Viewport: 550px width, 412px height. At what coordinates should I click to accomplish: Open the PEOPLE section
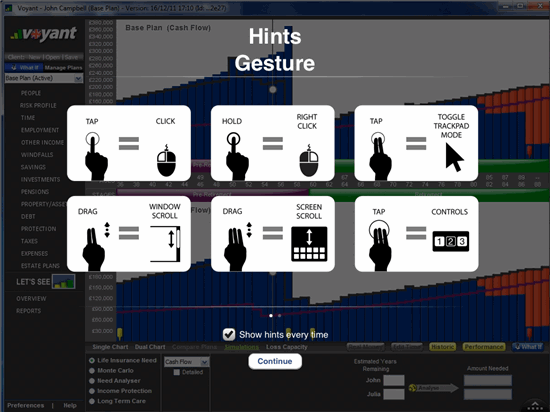[x=31, y=93]
